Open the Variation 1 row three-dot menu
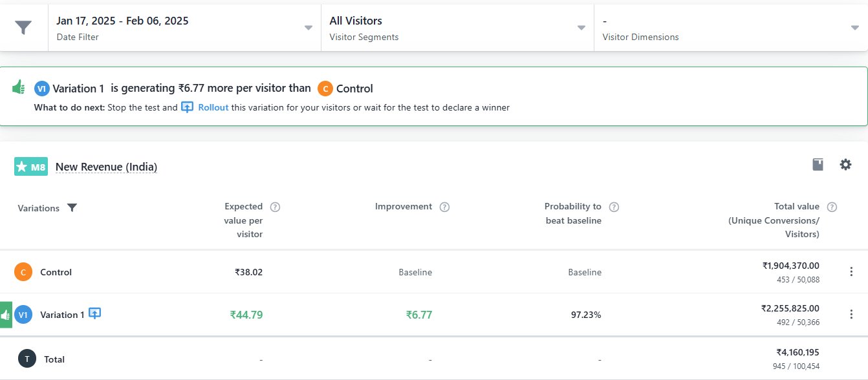The width and height of the screenshot is (868, 380). point(851,314)
